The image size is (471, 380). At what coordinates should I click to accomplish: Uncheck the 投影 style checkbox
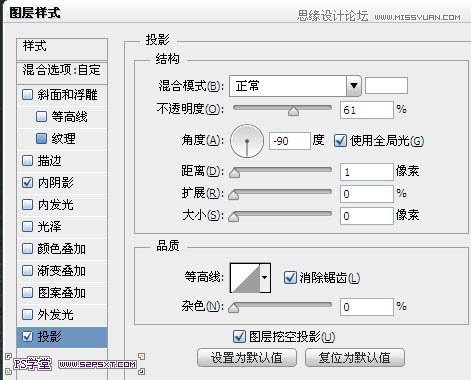coord(27,336)
